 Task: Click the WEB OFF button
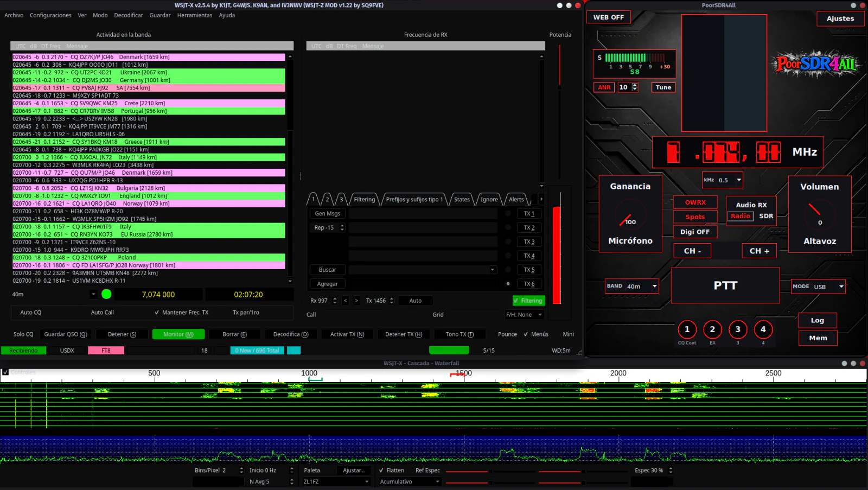click(x=608, y=17)
